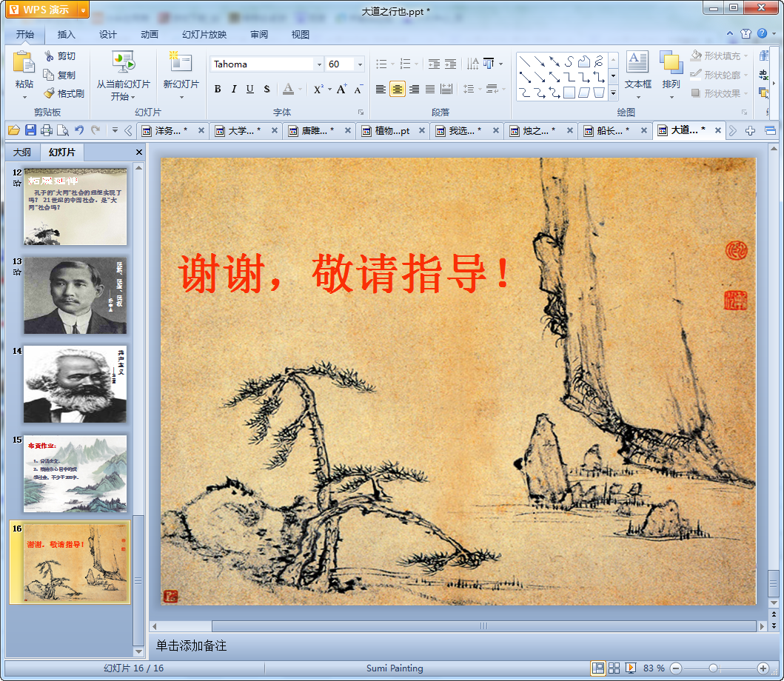Toggle Bold formatting
The image size is (784, 681).
click(x=218, y=89)
